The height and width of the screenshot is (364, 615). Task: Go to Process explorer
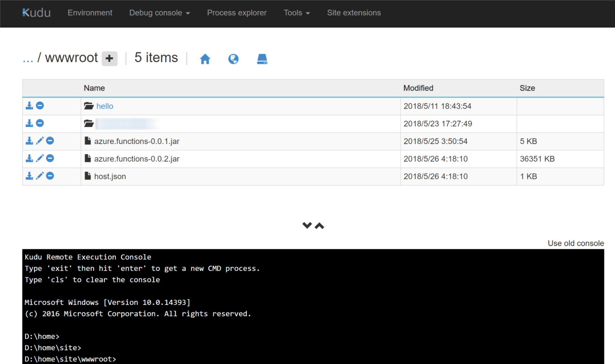237,13
